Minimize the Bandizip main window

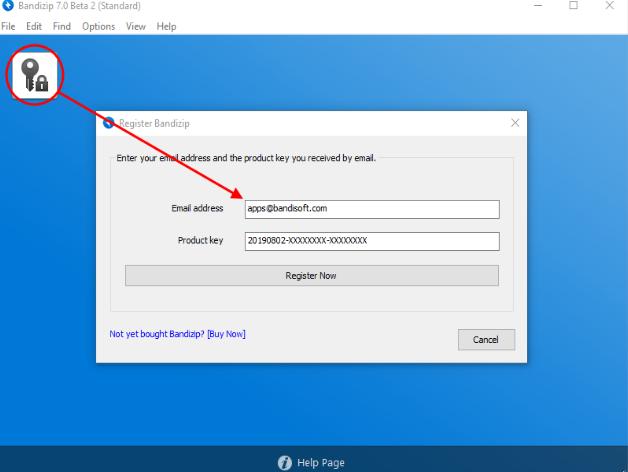pos(538,6)
